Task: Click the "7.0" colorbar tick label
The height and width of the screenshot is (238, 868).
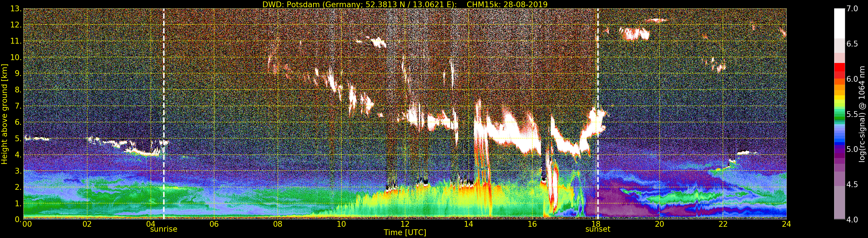Action: coord(852,9)
